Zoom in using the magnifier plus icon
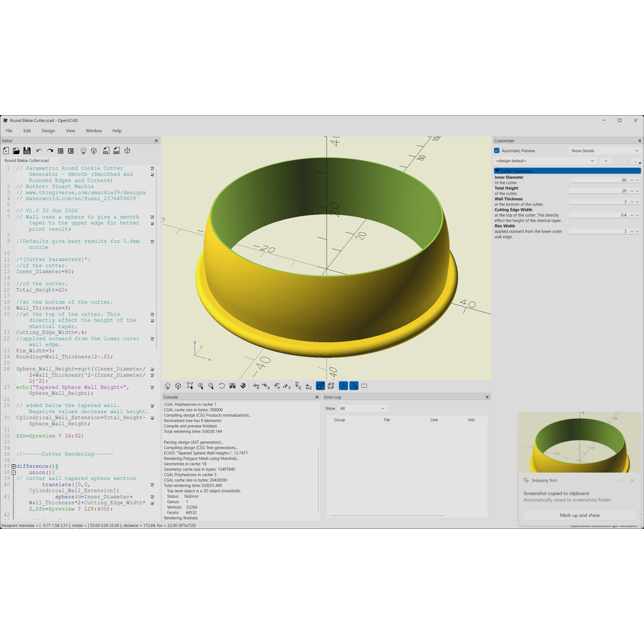 point(201,386)
